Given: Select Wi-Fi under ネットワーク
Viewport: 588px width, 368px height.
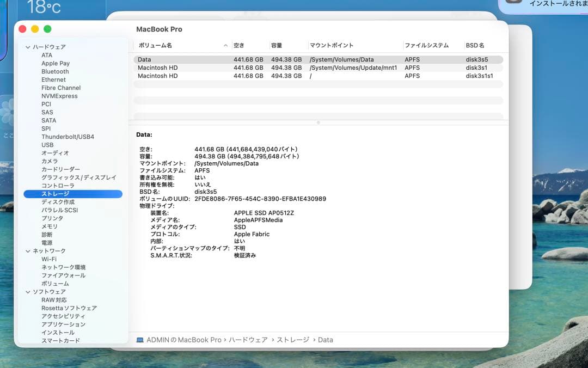Looking at the screenshot, I should 49,259.
